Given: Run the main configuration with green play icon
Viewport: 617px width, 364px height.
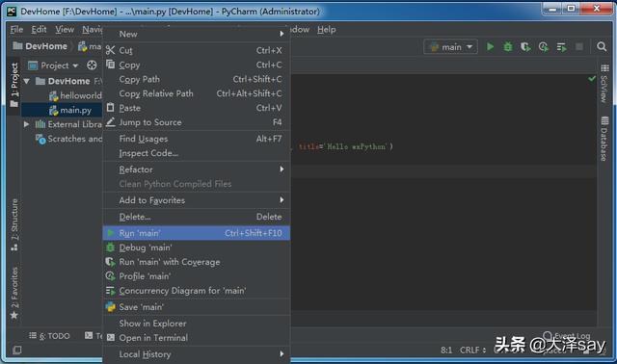Looking at the screenshot, I should pos(491,47).
